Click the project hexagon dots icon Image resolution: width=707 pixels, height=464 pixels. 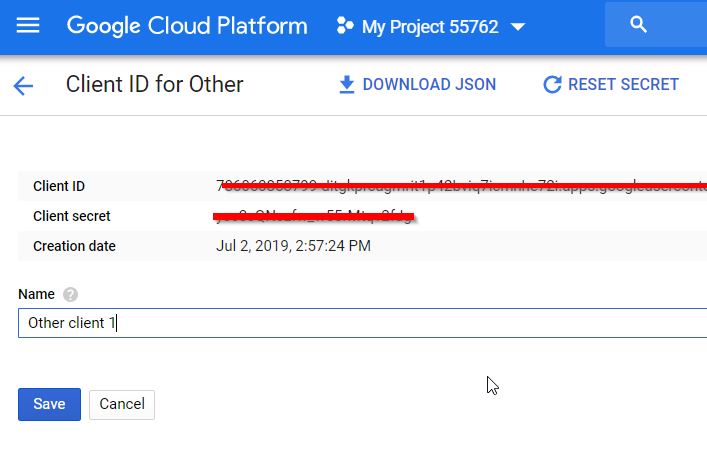pos(345,26)
